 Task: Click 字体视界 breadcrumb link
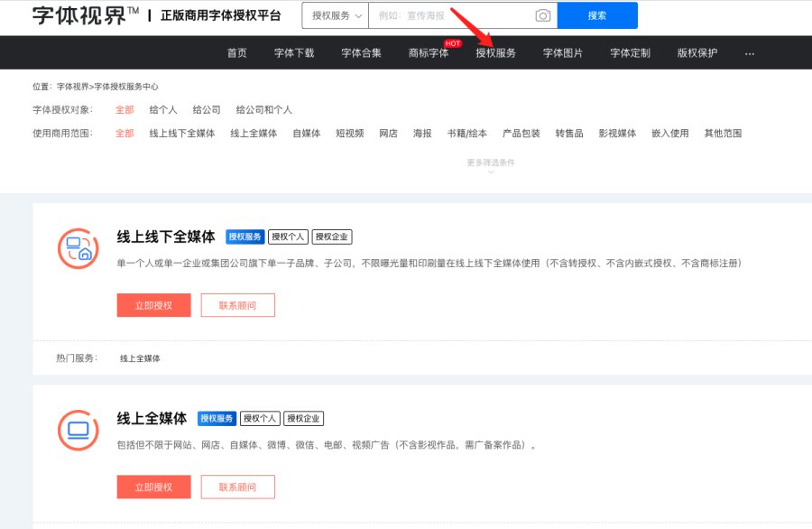[72, 87]
